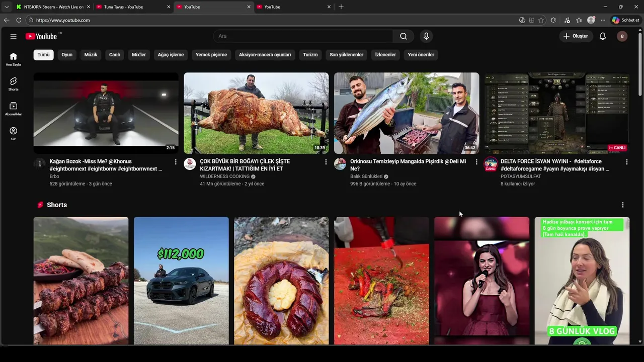Image resolution: width=644 pixels, height=362 pixels.
Task: Select the Yeni öneriler chip
Action: 421,55
